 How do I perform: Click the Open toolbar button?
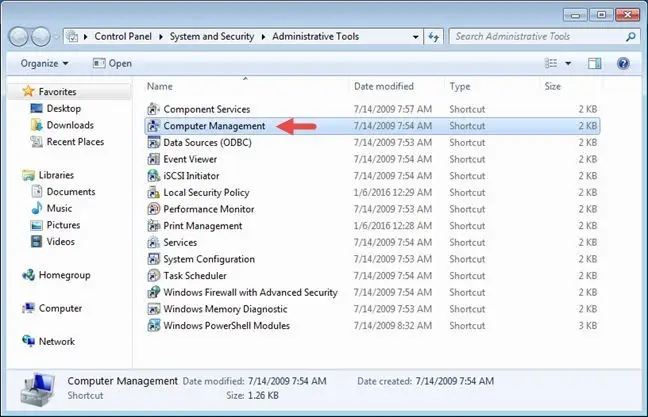coord(112,63)
